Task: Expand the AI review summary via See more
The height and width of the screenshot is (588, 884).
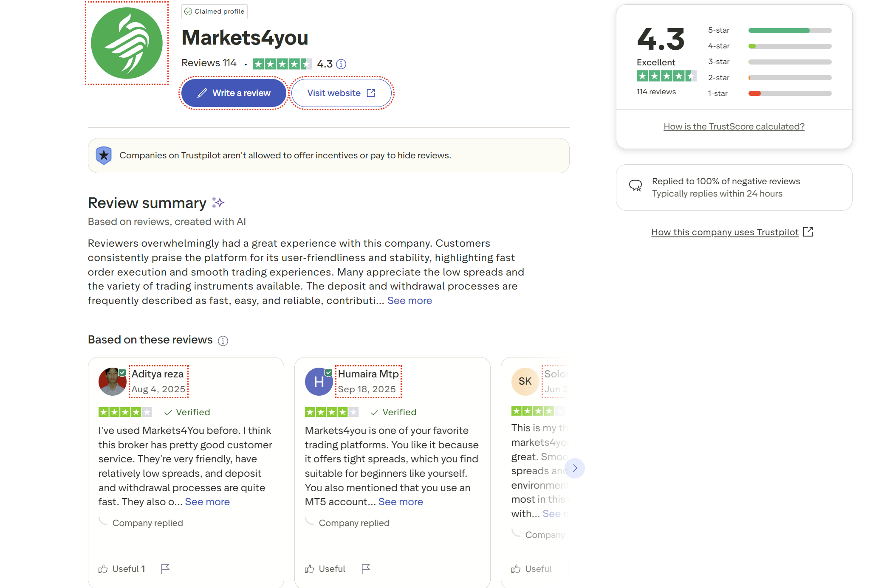Action: click(409, 300)
